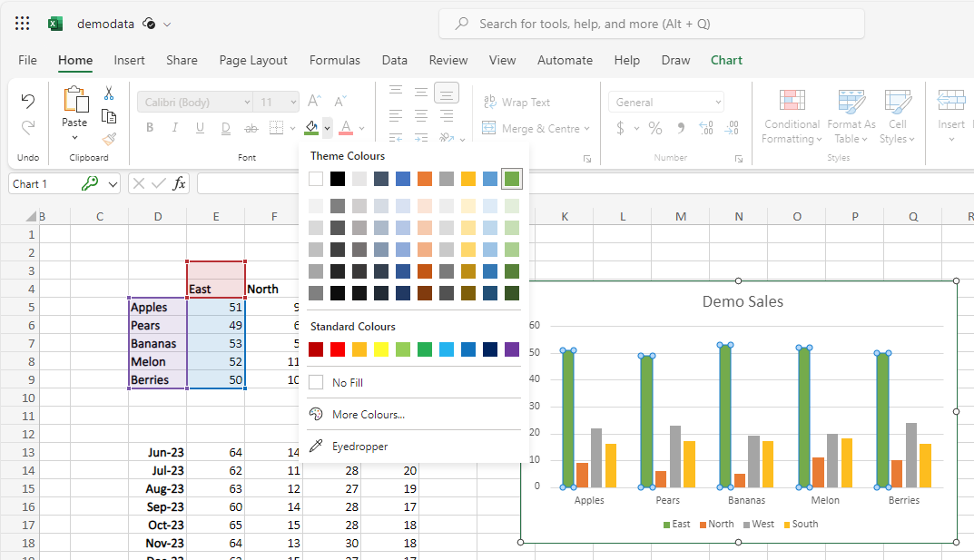
Task: Expand the Name Box dropdown for Chart 1
Action: point(113,184)
